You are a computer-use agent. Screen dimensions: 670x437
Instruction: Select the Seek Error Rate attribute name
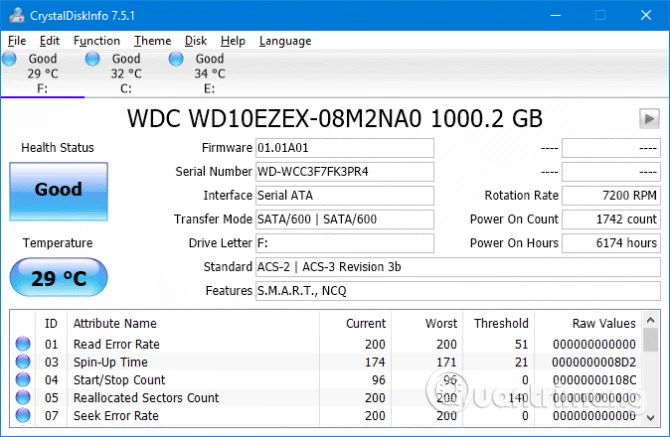[x=116, y=416]
